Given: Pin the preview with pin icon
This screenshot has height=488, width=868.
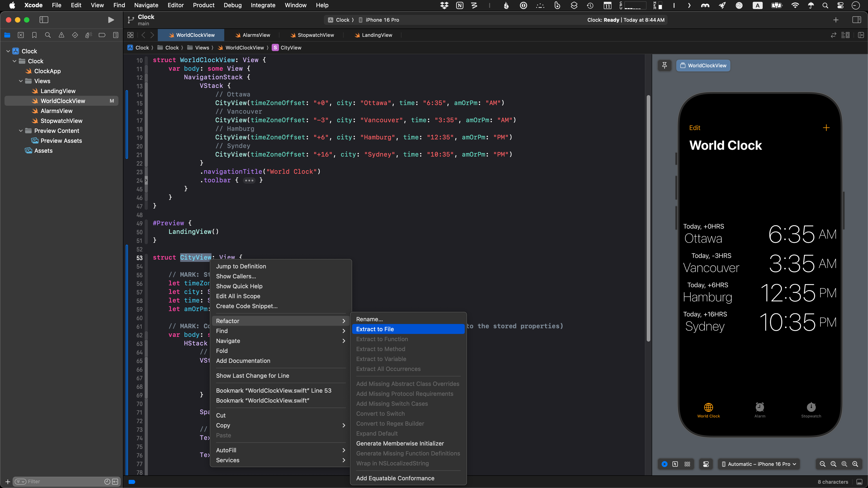Looking at the screenshot, I should (665, 65).
